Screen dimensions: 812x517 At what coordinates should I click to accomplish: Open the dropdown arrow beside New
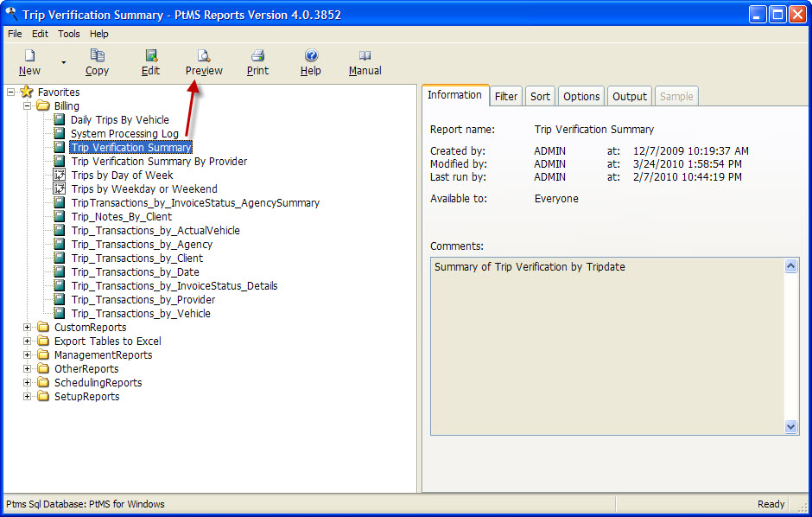(64, 63)
